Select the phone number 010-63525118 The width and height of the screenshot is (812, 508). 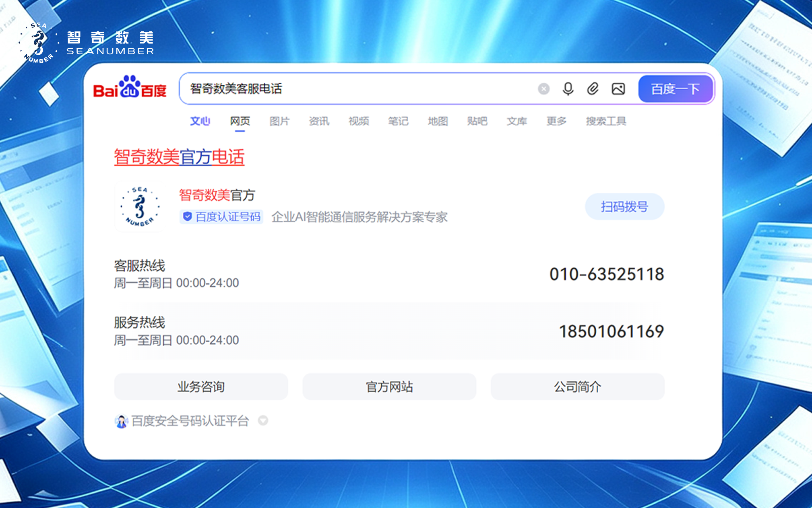(607, 274)
